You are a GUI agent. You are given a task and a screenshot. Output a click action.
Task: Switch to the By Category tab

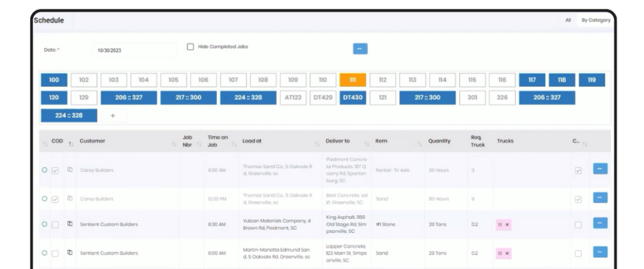(596, 20)
